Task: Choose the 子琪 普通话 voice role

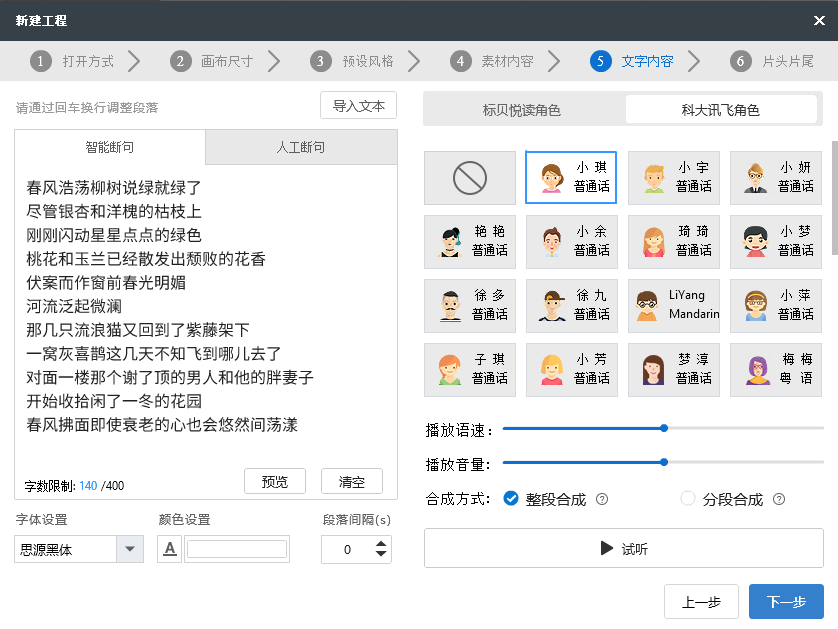Action: (x=470, y=370)
